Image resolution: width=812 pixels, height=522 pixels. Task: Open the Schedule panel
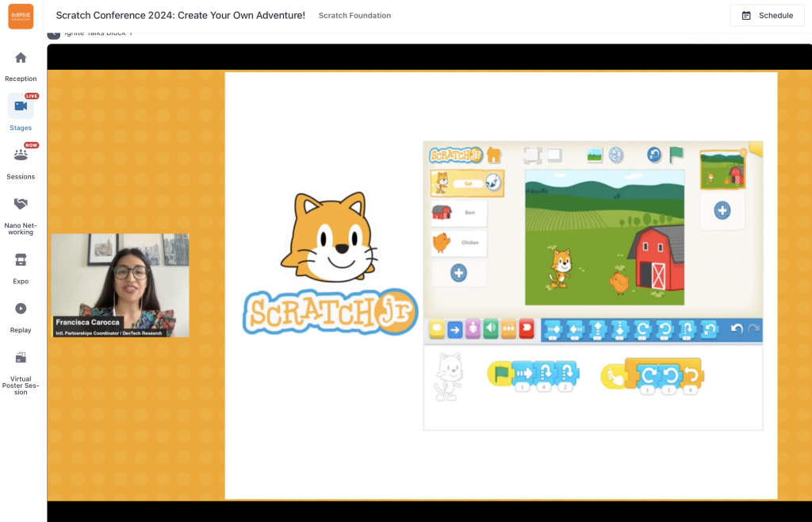pos(766,16)
